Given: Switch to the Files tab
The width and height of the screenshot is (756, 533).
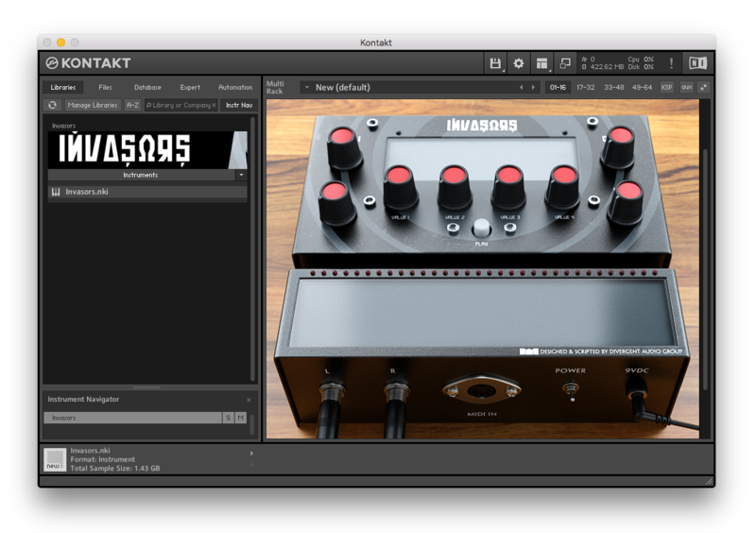Looking at the screenshot, I should 105,87.
